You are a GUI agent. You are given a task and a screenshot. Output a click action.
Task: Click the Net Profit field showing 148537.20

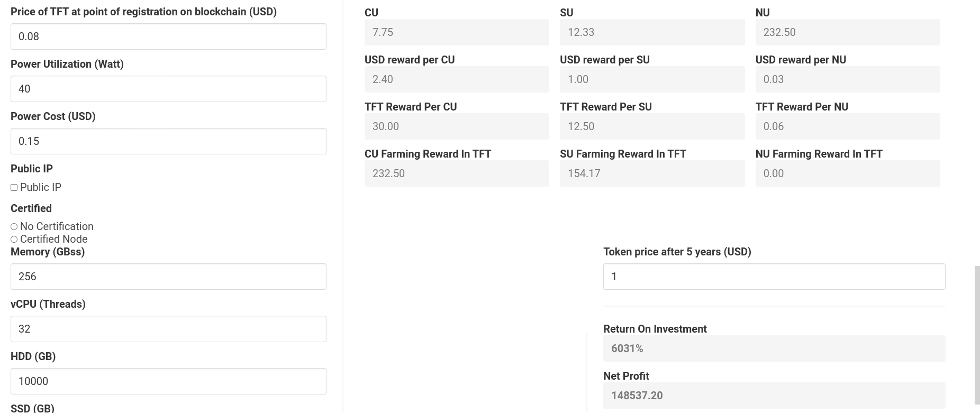click(x=774, y=395)
